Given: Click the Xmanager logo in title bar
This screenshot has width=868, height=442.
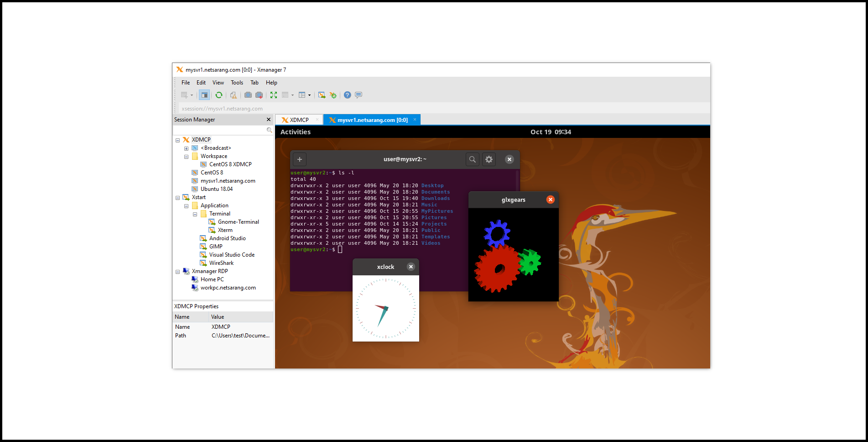Looking at the screenshot, I should 180,70.
